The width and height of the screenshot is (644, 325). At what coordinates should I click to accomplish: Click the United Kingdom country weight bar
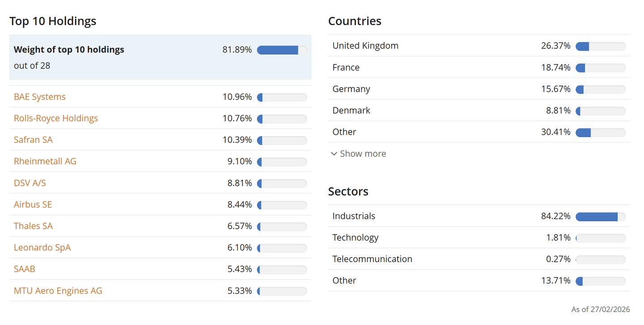click(600, 46)
